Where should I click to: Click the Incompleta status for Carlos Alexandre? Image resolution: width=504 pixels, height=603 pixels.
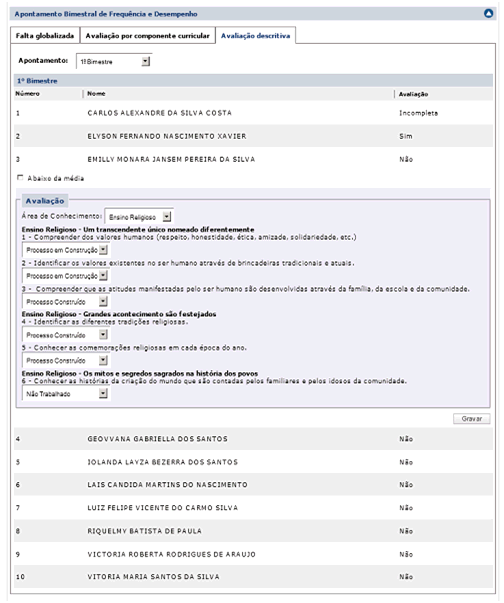pos(418,113)
